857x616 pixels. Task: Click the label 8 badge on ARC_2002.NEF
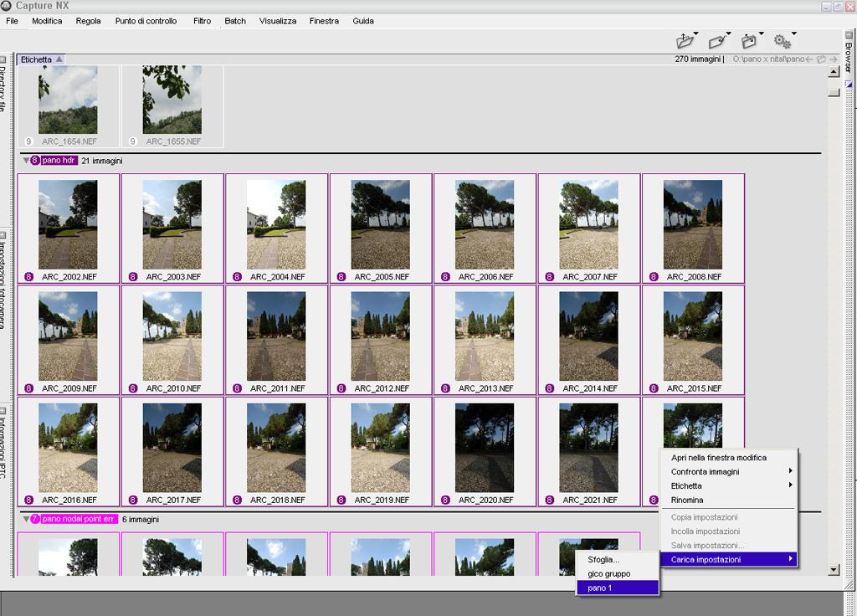pos(29,276)
